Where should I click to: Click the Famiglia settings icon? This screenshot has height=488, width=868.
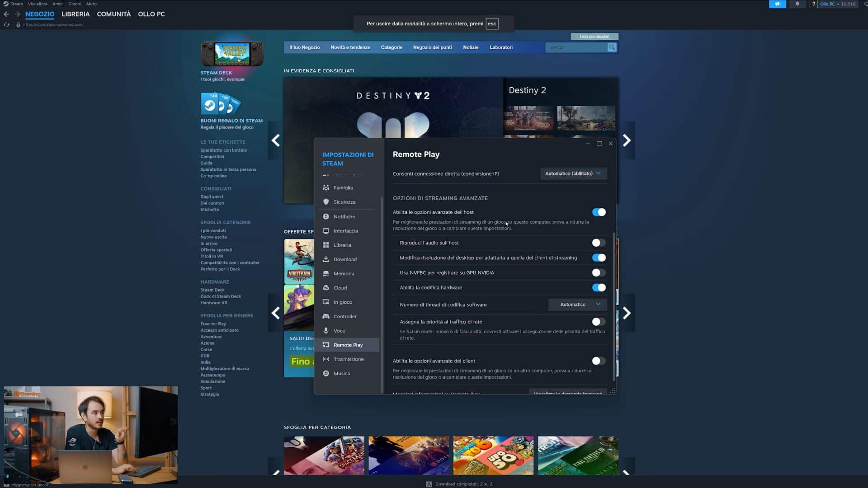click(326, 188)
